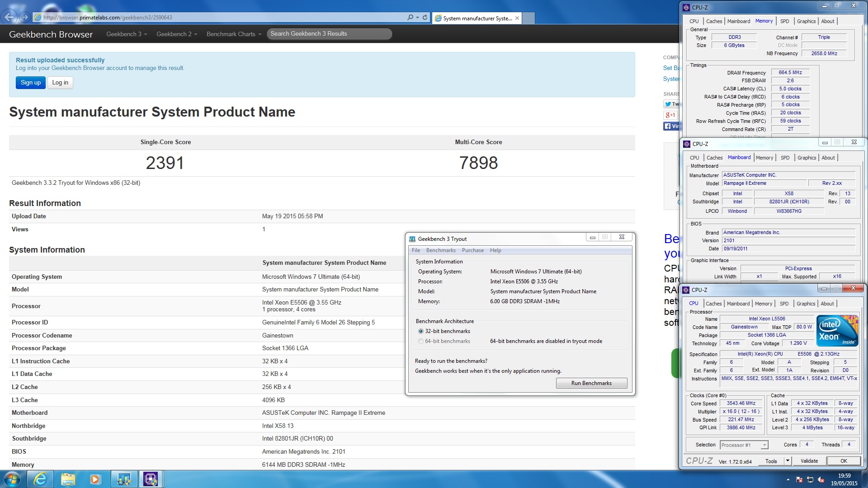Screen dimensions: 868x488
Task: Open Help menu in Geekbench 3 Tryout
Action: [x=495, y=250]
